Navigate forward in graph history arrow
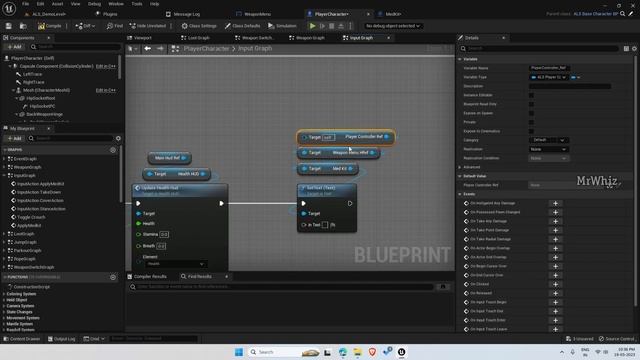 pos(160,49)
